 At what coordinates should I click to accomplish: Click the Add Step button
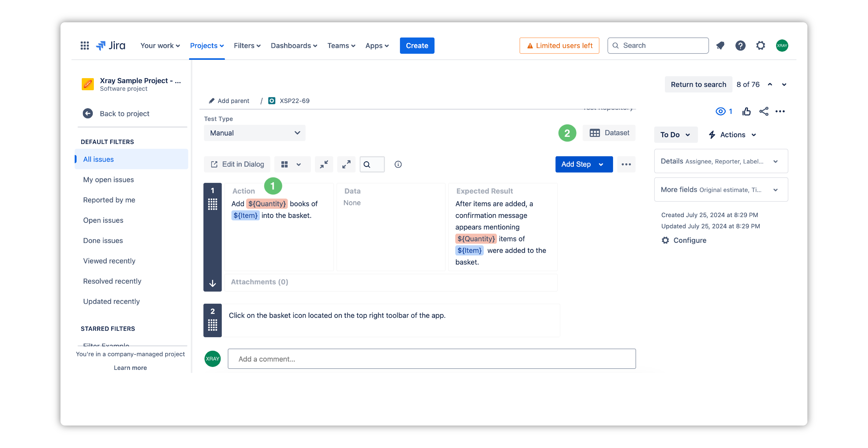point(576,164)
